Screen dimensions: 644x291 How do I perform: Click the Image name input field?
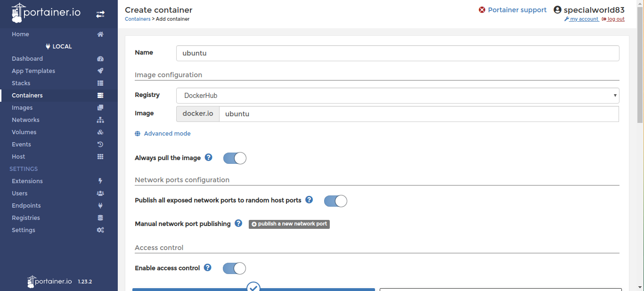point(418,114)
